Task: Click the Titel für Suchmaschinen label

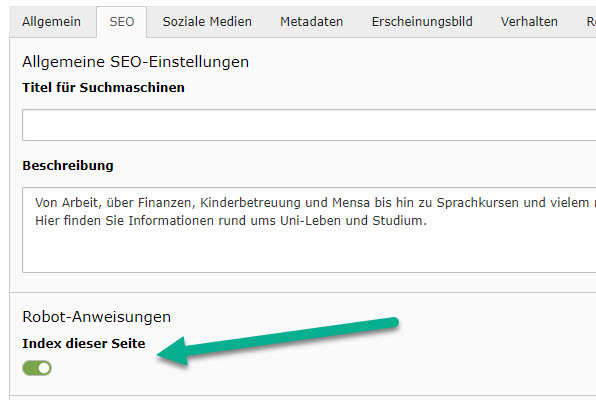Action: pos(103,87)
